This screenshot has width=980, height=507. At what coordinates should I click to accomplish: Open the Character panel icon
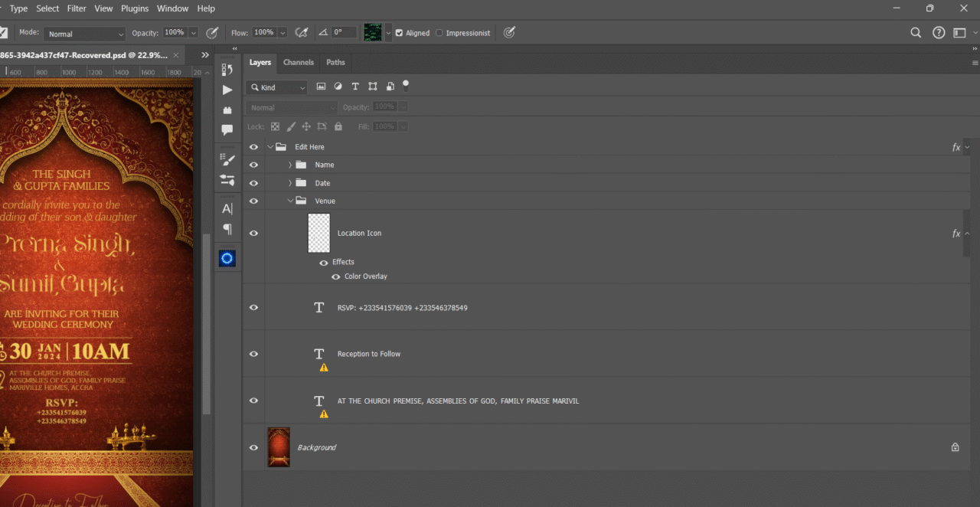click(x=227, y=209)
